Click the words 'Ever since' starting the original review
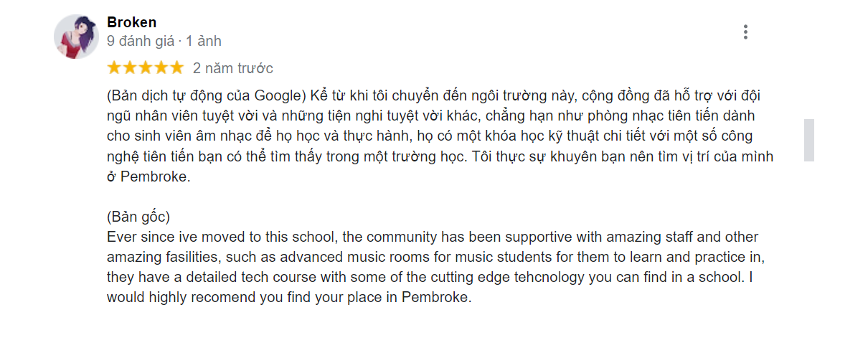The height and width of the screenshot is (358, 868). point(137,237)
